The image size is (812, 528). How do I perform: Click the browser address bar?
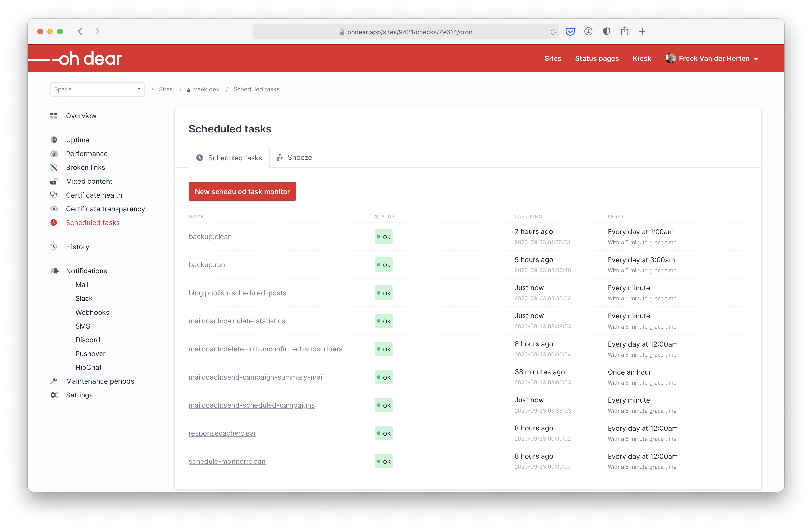(x=406, y=32)
